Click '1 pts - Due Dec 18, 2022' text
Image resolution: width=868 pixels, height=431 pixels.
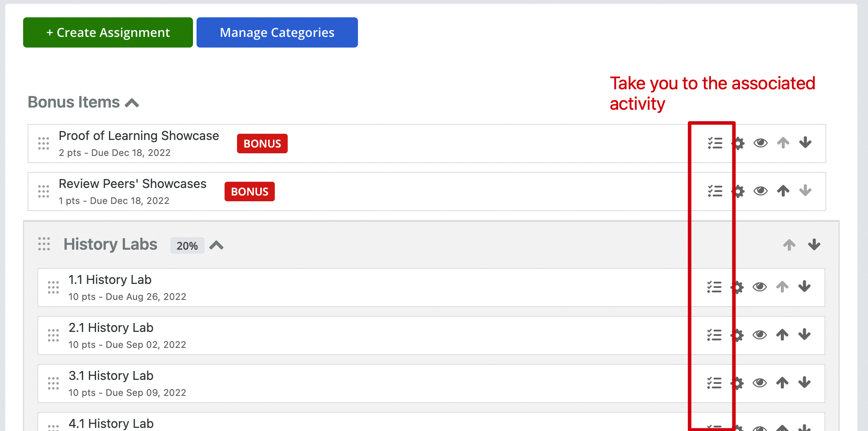pyautogui.click(x=114, y=201)
